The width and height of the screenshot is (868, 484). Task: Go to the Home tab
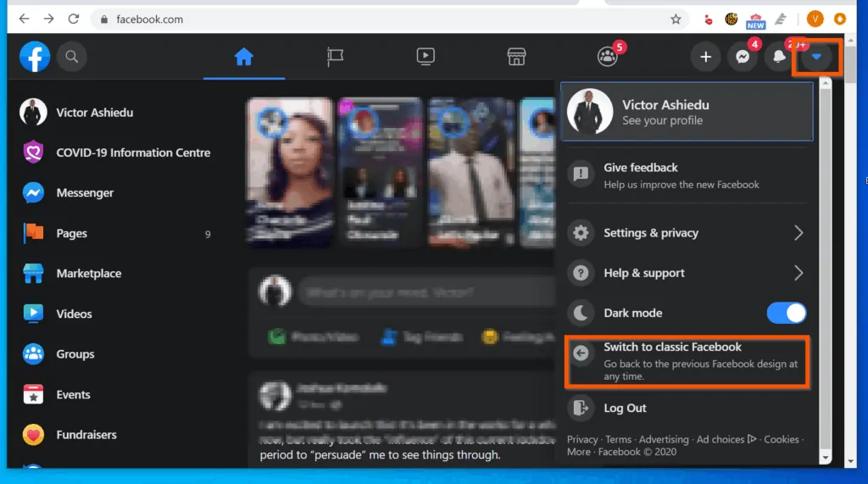[243, 57]
